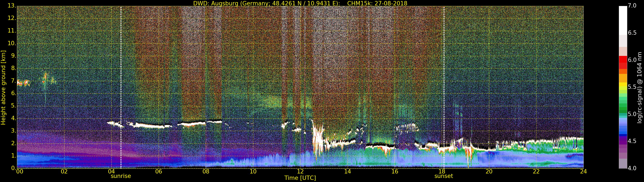The image size is (644, 182).
Task: Click the '24' time tick label
Action: point(583,172)
